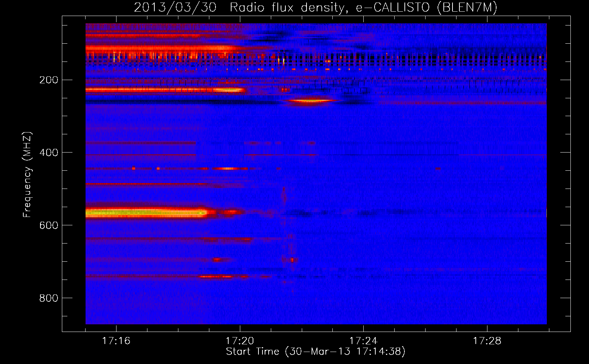Image resolution: width=589 pixels, height=364 pixels.
Task: Click the 17:16 time tick label
Action: tap(116, 341)
